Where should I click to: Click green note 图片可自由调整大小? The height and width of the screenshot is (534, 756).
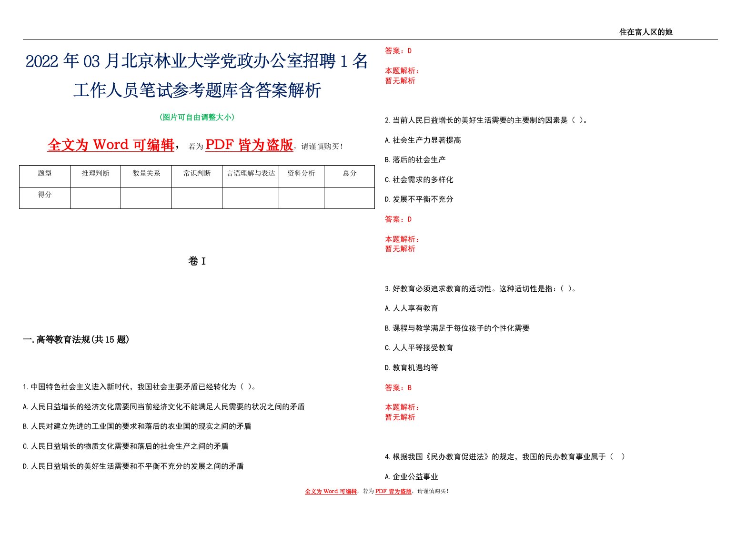[x=197, y=117]
